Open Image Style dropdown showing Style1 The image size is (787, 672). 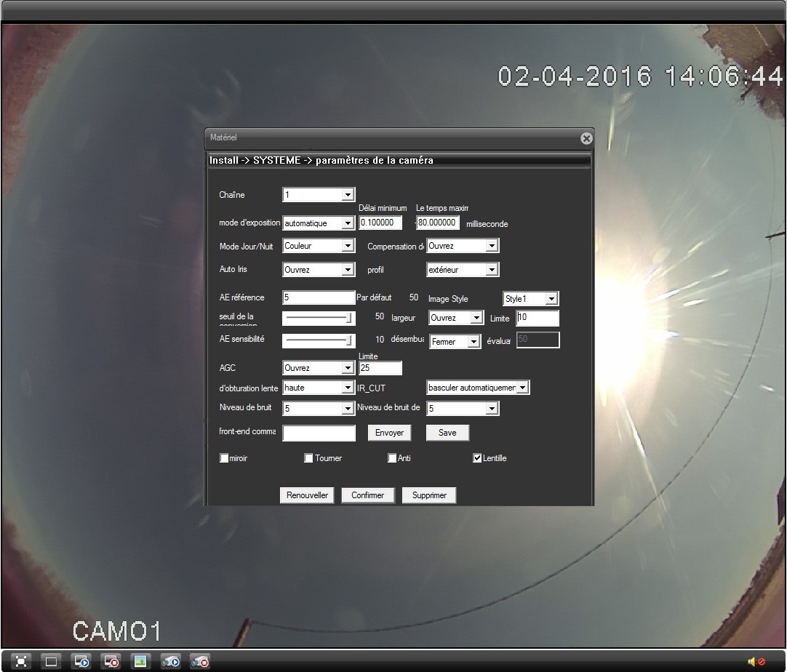pos(530,299)
